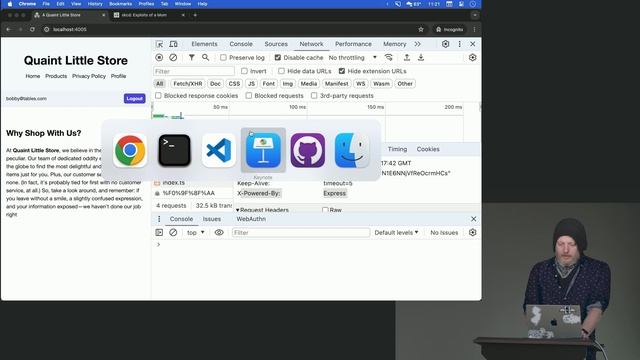This screenshot has height=360, width=640.
Task: Export HAR with the download icon
Action: pyautogui.click(x=421, y=58)
